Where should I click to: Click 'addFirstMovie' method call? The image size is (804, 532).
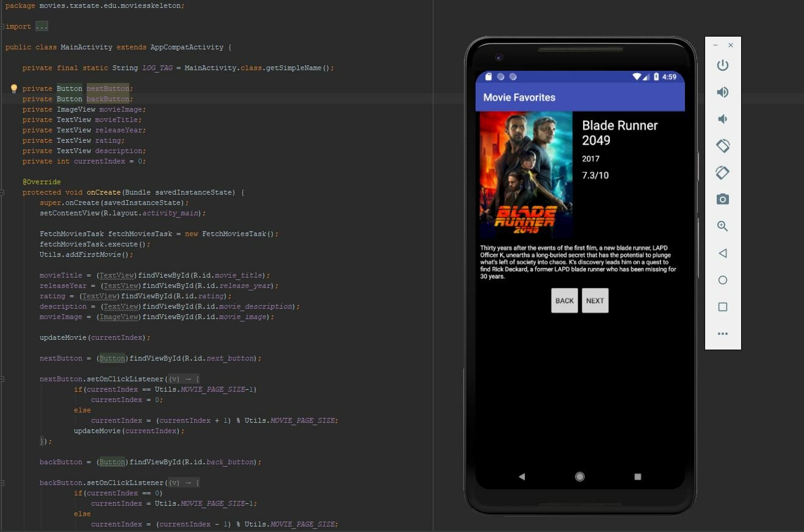(x=93, y=254)
